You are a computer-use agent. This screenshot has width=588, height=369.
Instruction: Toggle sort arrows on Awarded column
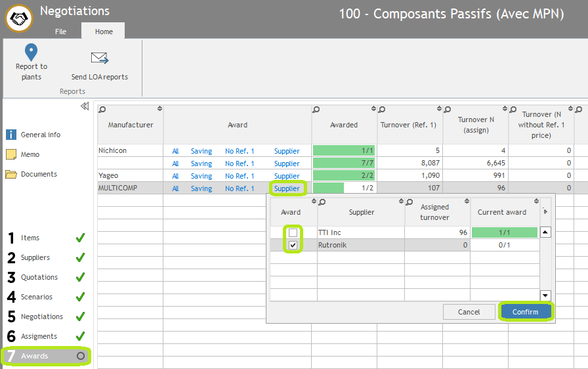(x=373, y=109)
